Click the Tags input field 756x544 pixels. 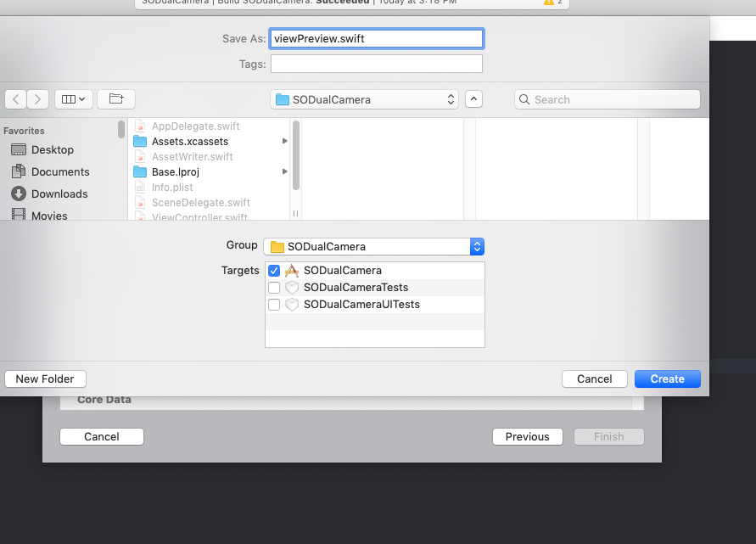377,64
